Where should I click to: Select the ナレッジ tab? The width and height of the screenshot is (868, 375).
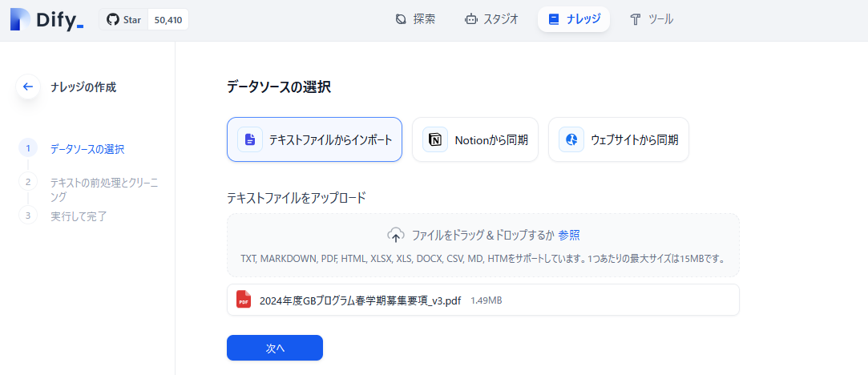coord(574,19)
